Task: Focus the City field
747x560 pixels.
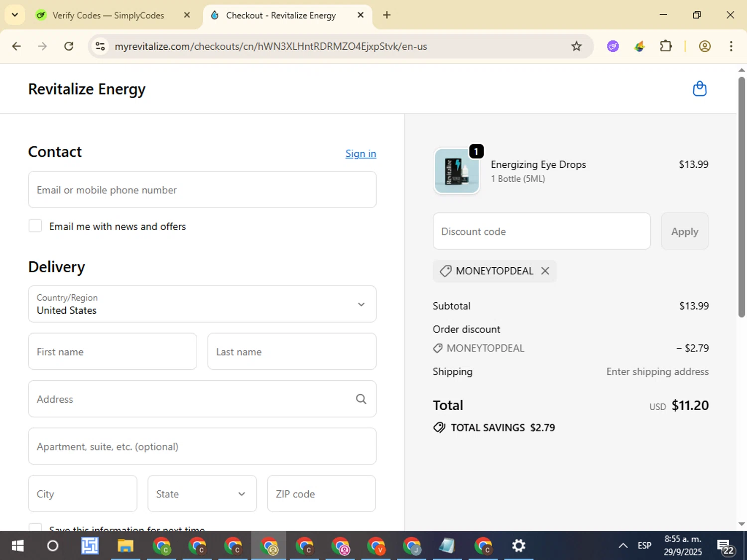Action: tap(83, 493)
